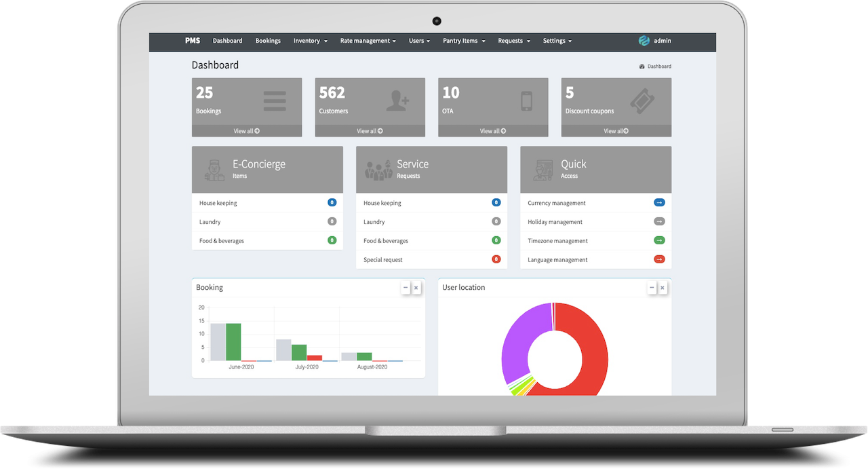Click View all under Discount coupons
The width and height of the screenshot is (868, 469).
tap(616, 131)
